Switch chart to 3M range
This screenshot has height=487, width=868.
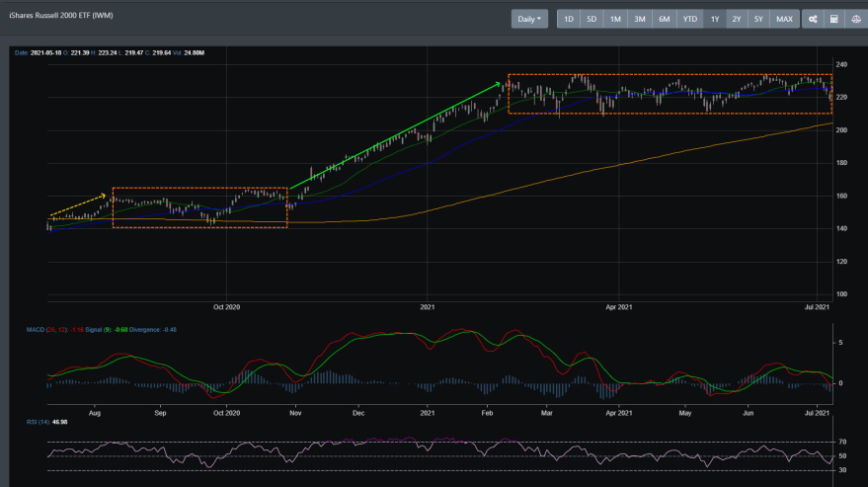tap(639, 19)
